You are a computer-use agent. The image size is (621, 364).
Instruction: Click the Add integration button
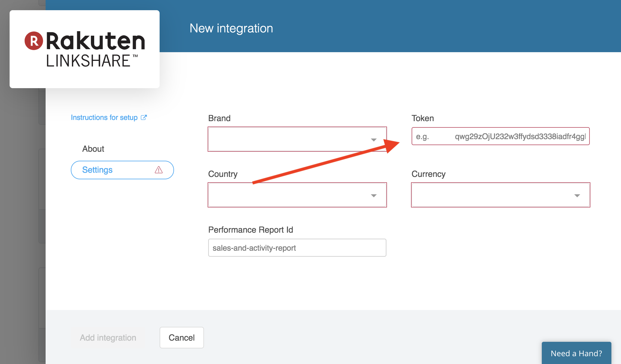click(x=108, y=338)
